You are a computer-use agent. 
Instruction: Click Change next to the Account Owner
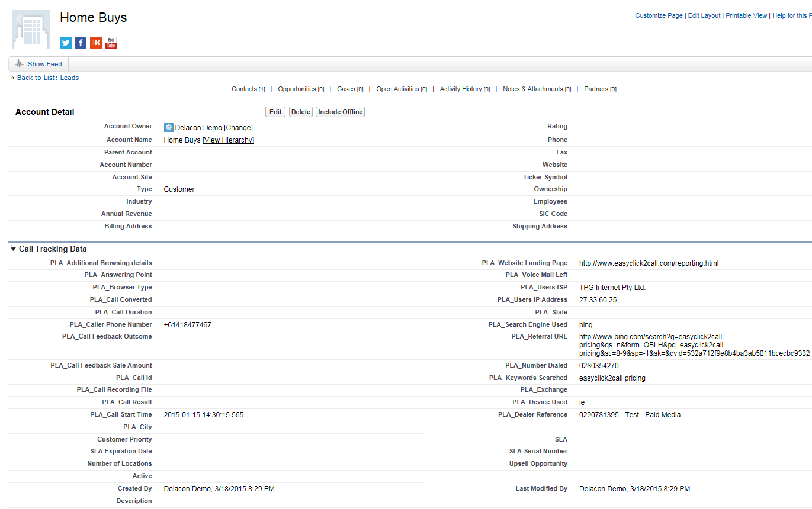[x=238, y=127]
